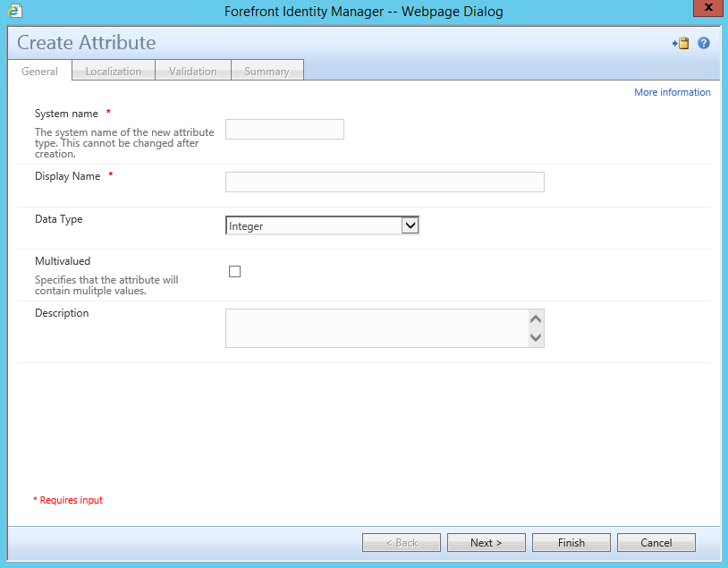The width and height of the screenshot is (728, 568).
Task: Select the General tab
Action: (39, 70)
